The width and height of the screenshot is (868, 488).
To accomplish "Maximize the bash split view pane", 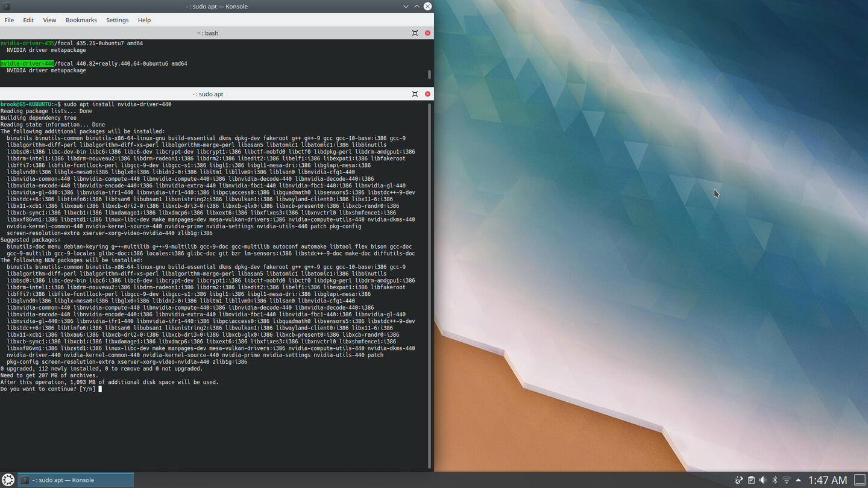I will click(x=415, y=33).
